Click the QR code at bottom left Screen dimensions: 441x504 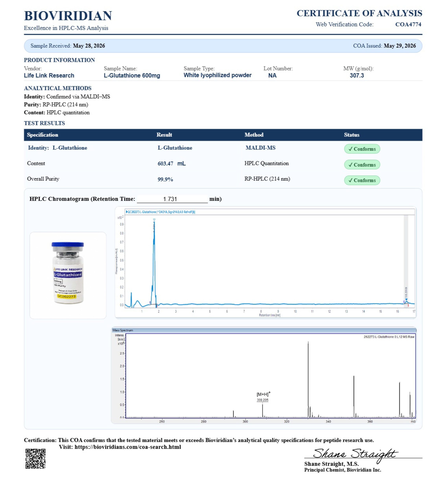click(35, 459)
